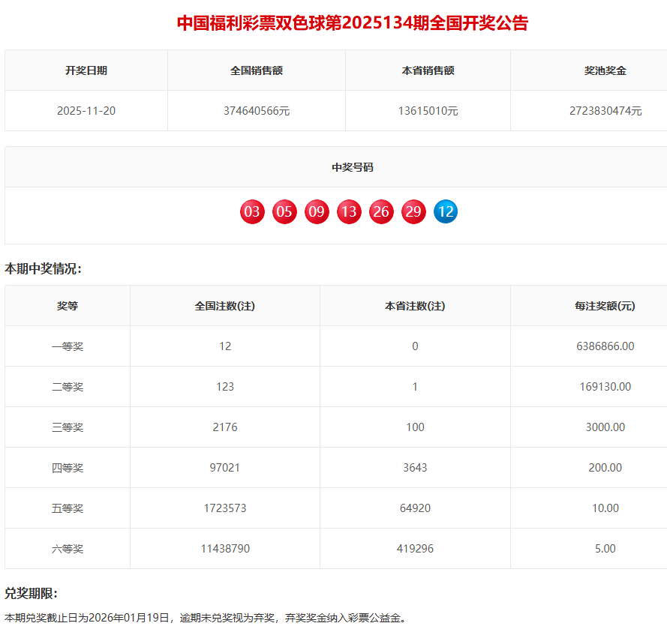Select the 一等奖 row label

pos(68,346)
